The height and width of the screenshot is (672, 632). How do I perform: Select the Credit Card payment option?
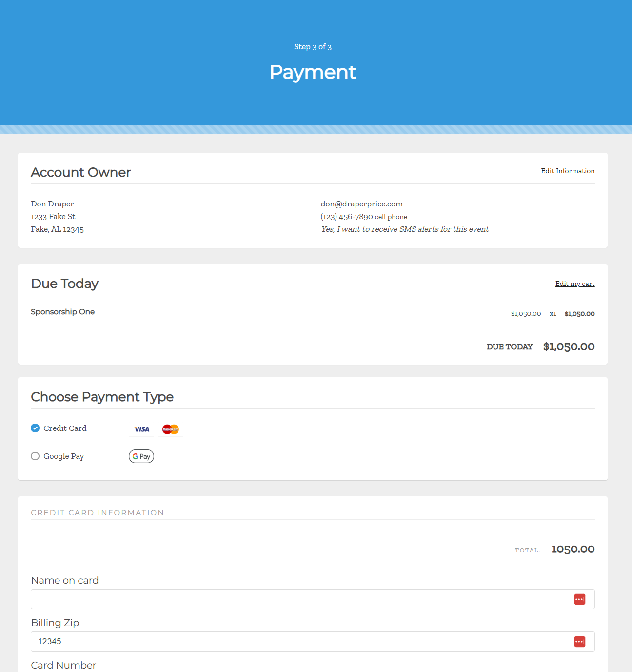point(35,428)
